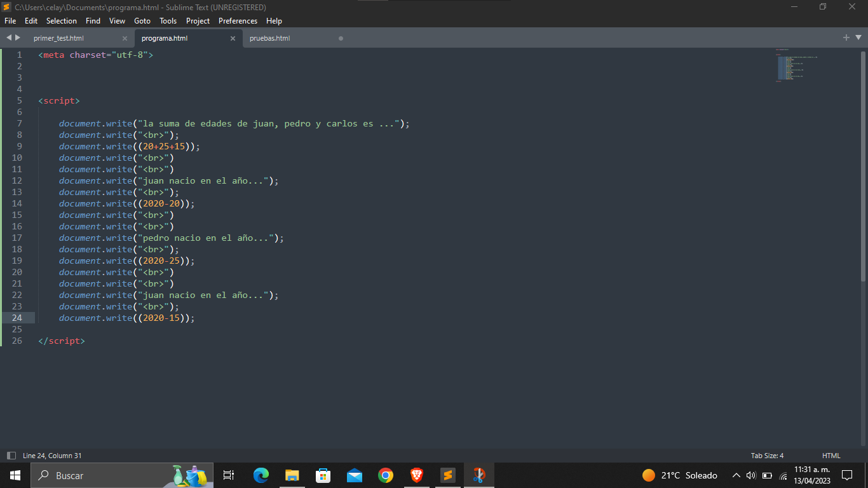Focus Sublime Text taskbar icon
868x488 pixels.
(447, 475)
